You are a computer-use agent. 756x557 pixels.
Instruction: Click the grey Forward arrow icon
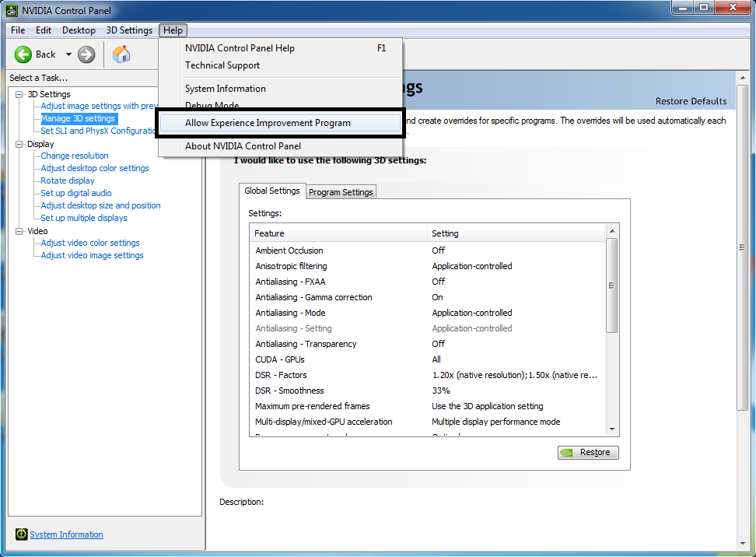(x=86, y=54)
